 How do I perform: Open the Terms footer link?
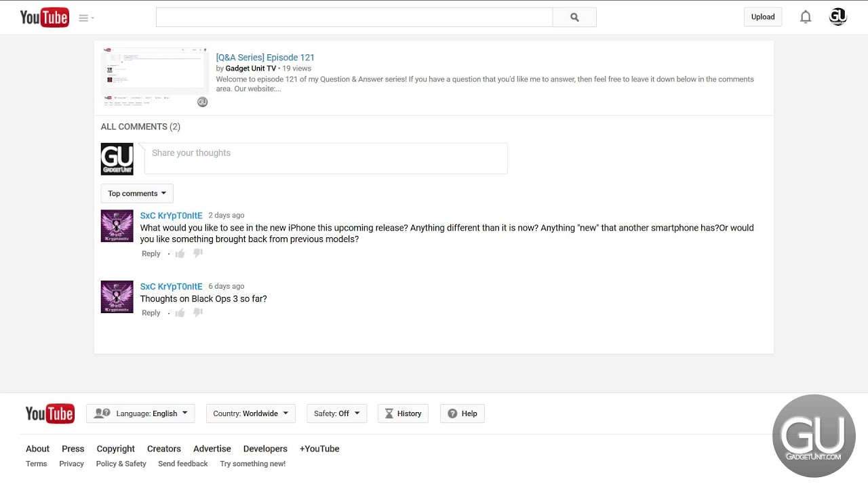click(37, 464)
